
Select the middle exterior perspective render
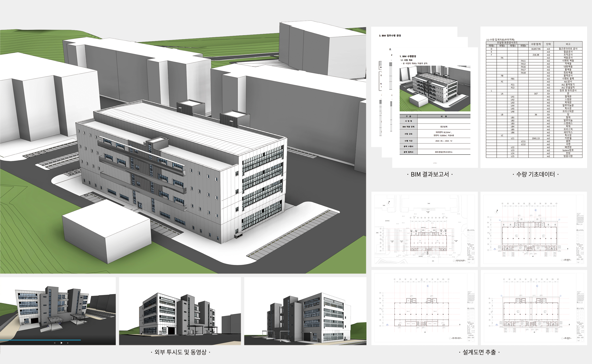[x=180, y=311]
